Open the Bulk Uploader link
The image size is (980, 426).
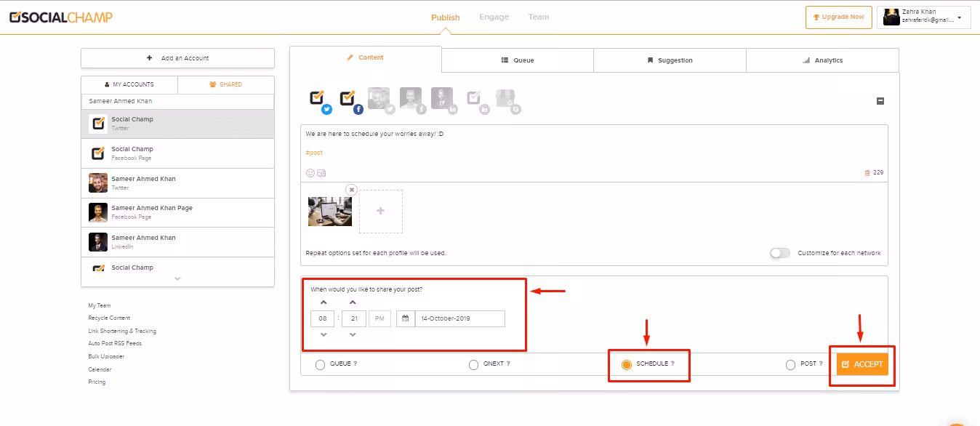tap(106, 356)
